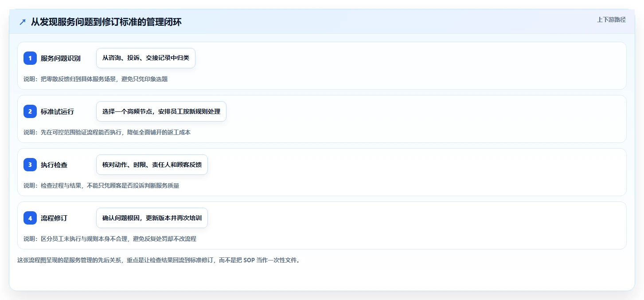
Task: Select the 服务问题识别 step title
Action: pos(61,58)
